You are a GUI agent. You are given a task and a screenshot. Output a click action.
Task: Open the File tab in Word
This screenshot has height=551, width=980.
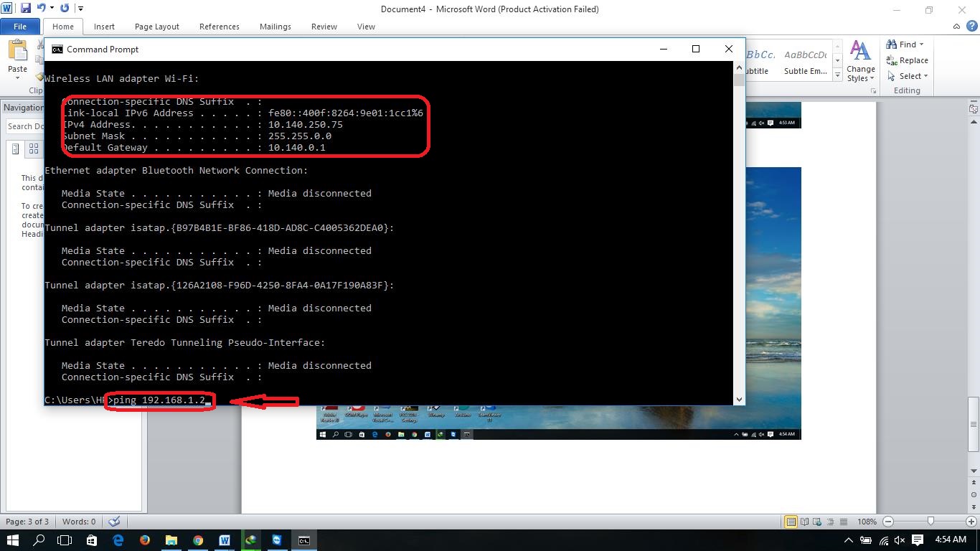(20, 27)
